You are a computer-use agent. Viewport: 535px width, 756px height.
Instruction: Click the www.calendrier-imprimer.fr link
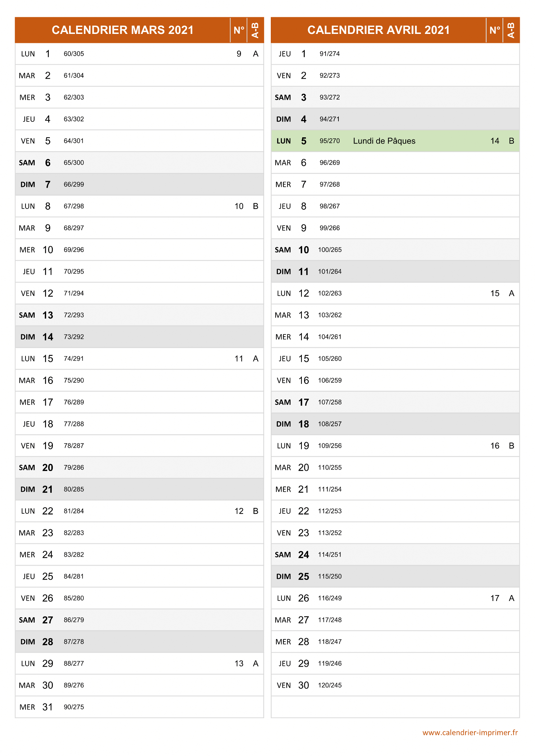470,732
